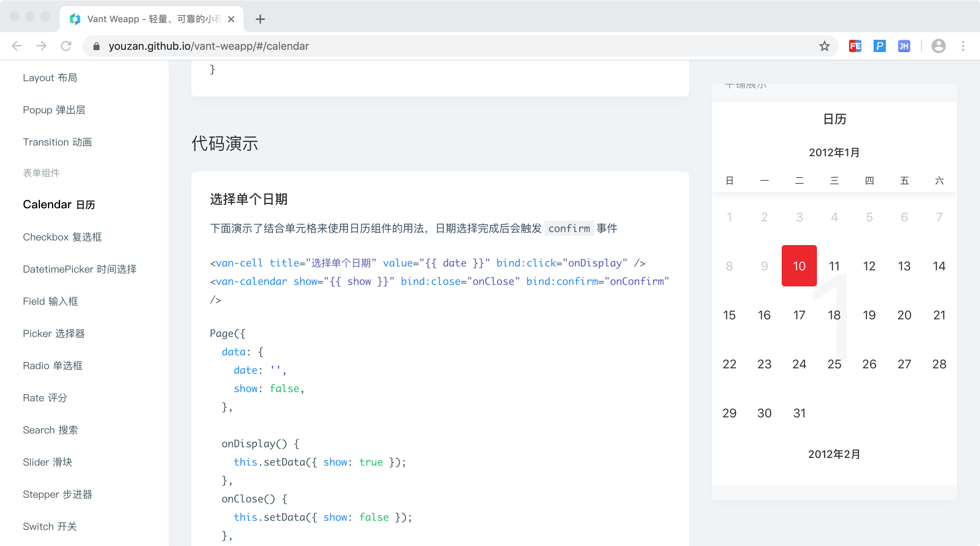This screenshot has width=980, height=546.
Task: Click the browser forward arrow
Action: (41, 46)
